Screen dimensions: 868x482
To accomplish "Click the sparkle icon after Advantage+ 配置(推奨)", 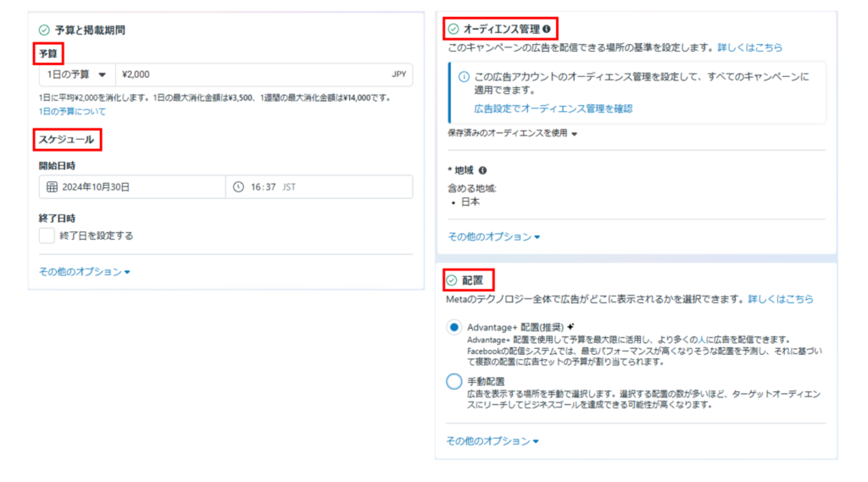I will (x=571, y=326).
